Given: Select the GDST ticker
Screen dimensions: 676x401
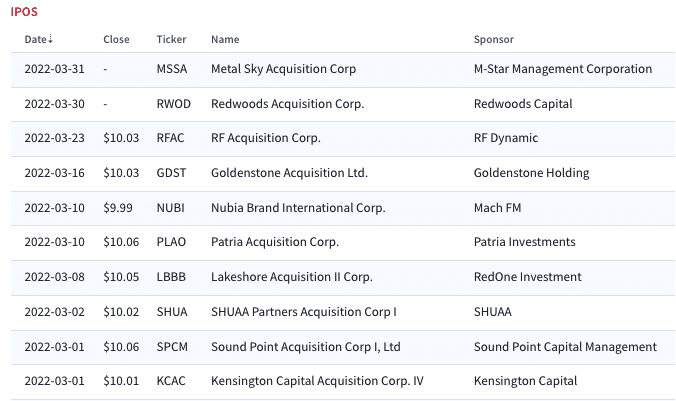Looking at the screenshot, I should [x=171, y=173].
